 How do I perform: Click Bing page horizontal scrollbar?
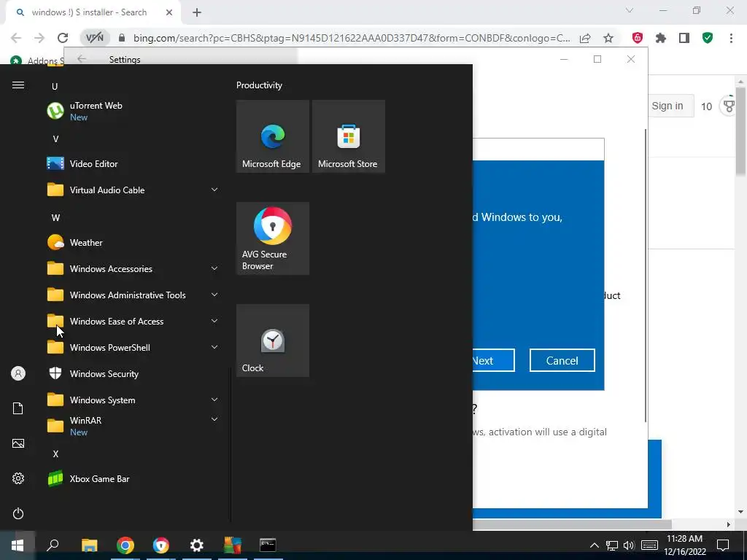(572, 524)
